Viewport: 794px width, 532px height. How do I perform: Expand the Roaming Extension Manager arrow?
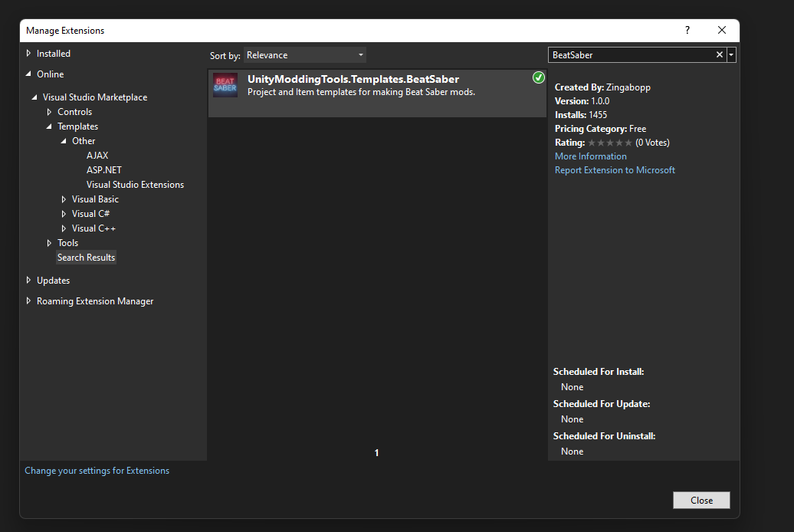(x=28, y=301)
